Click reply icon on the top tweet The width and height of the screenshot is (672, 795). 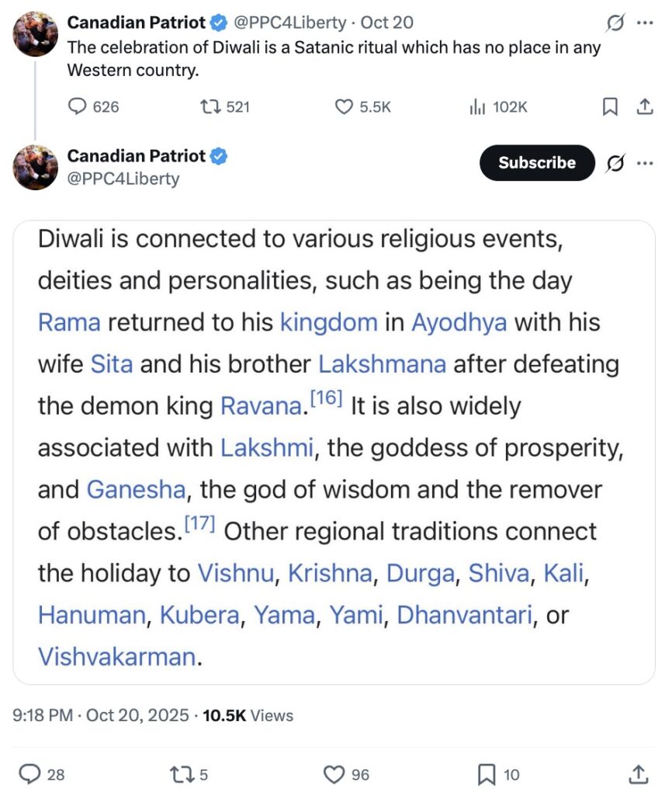78,107
